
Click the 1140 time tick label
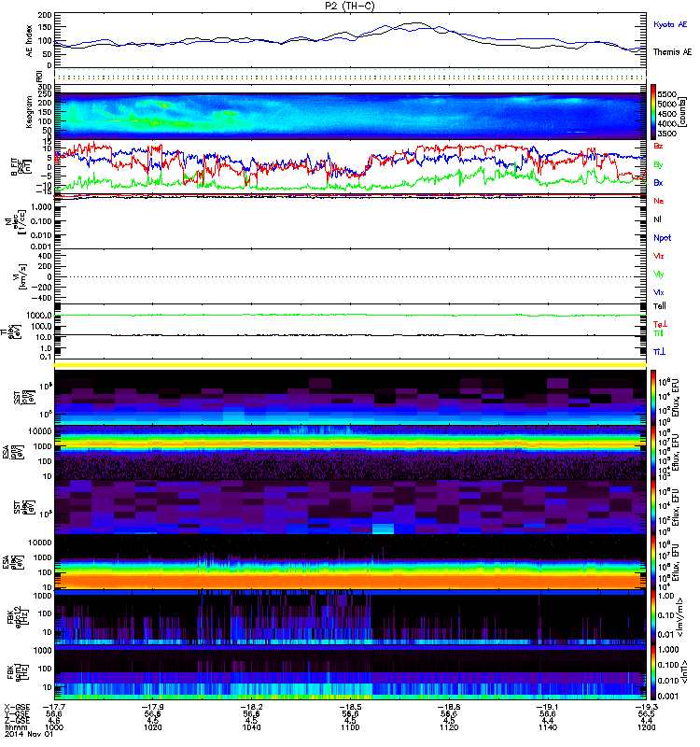(x=548, y=727)
